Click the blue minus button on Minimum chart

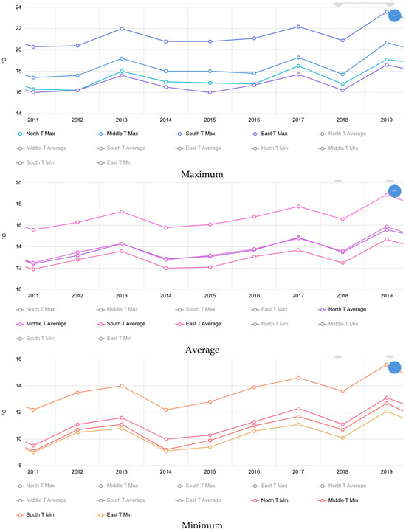pyautogui.click(x=394, y=367)
